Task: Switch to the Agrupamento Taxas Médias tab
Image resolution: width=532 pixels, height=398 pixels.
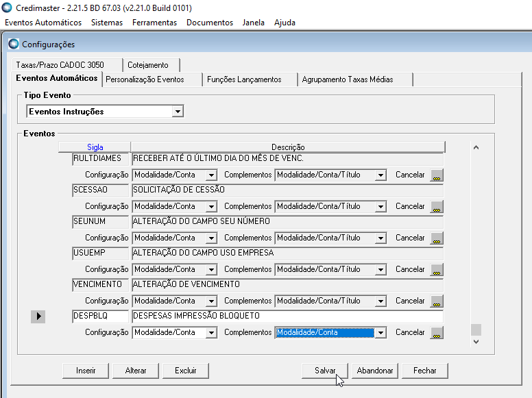Action: coord(355,79)
